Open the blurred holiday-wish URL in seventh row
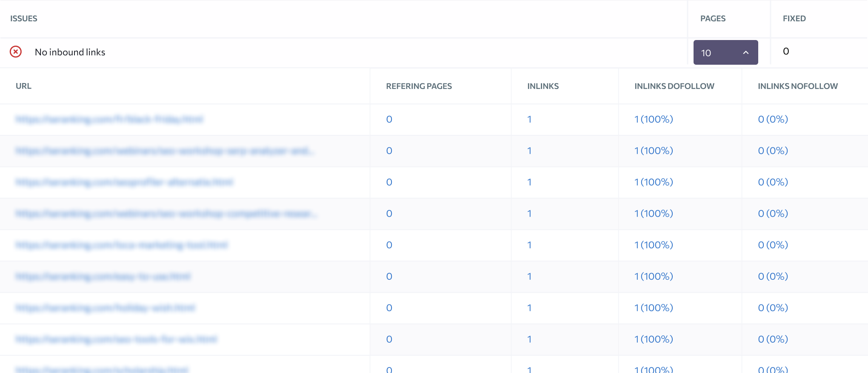 tap(105, 308)
